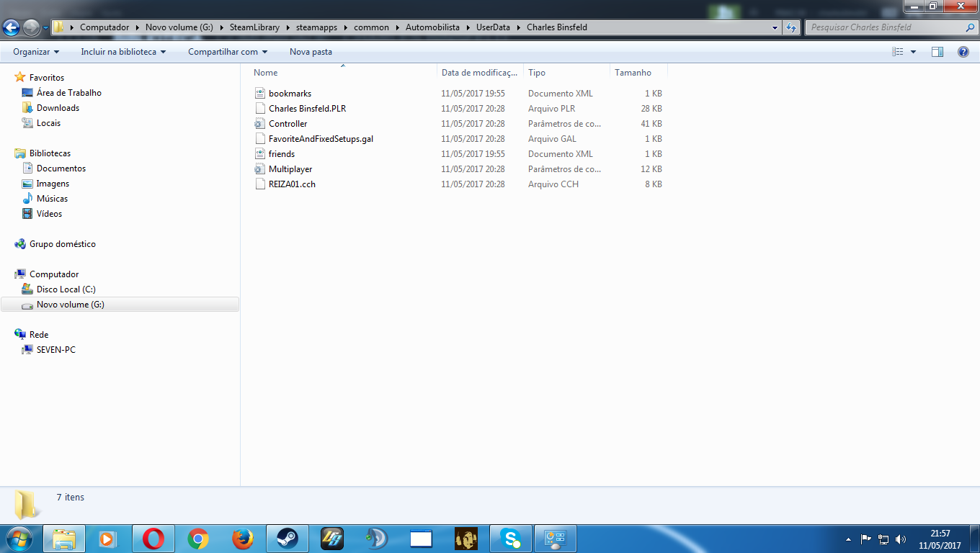This screenshot has height=553, width=980.
Task: Sort by the Data de modificação column
Action: (x=480, y=73)
